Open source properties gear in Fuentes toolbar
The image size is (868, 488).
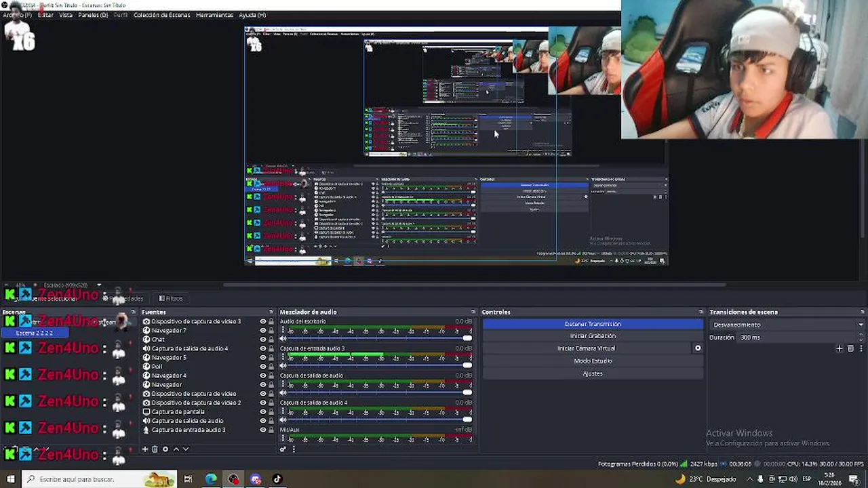(165, 449)
